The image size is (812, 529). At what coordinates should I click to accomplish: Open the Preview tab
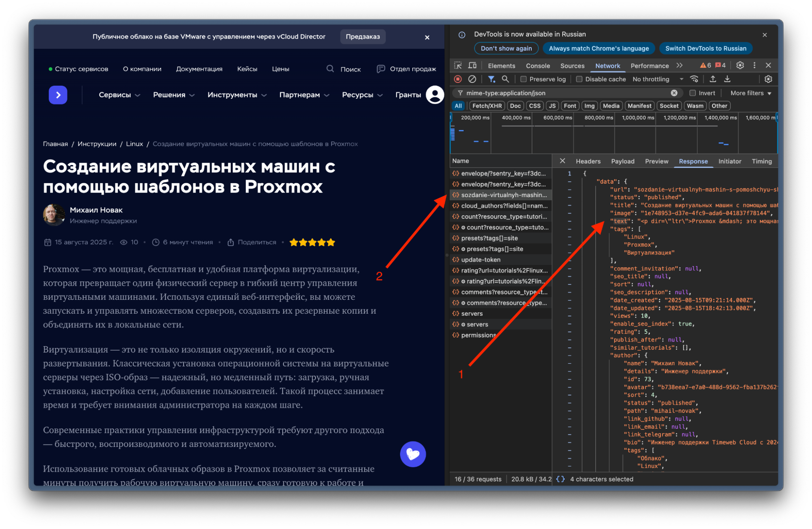tap(656, 161)
